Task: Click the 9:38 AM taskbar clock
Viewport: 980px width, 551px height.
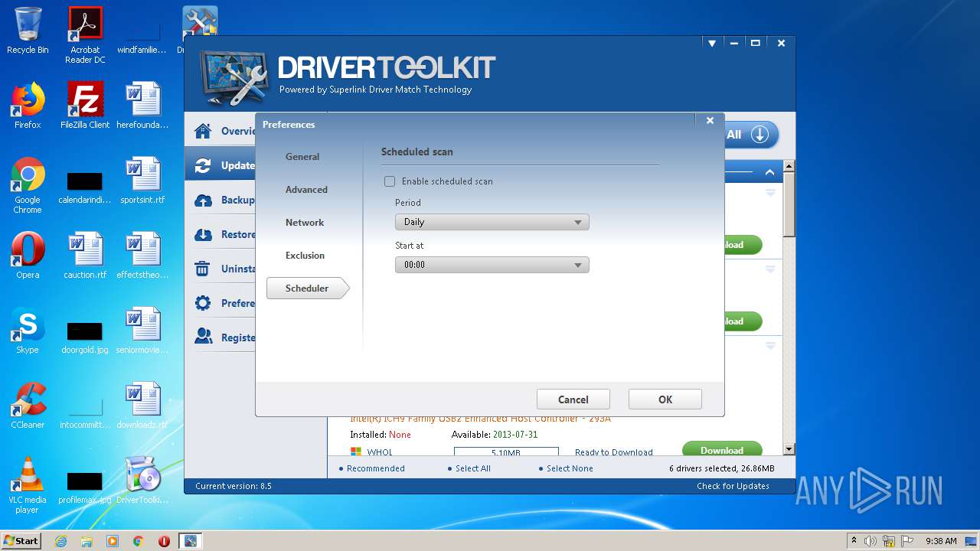Action: pos(941,541)
